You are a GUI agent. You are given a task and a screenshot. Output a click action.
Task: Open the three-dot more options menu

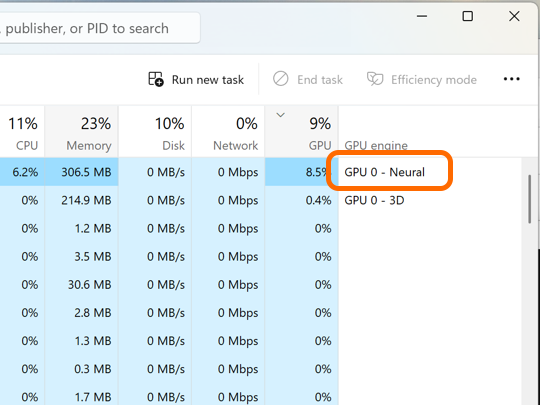tap(511, 79)
